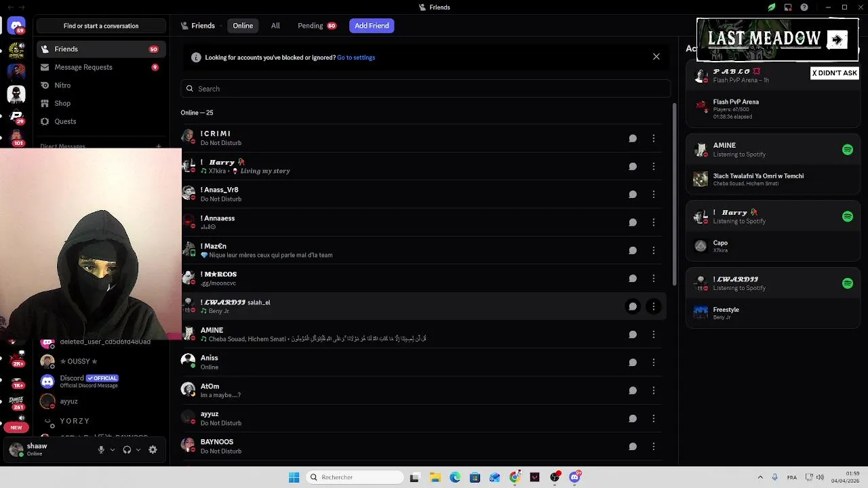Open Discord help question mark icon

click(x=804, y=7)
